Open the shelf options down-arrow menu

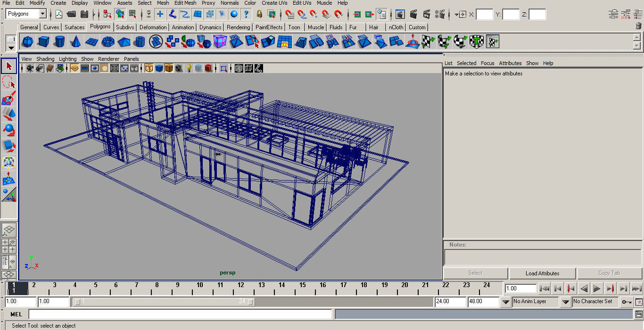tap(11, 48)
